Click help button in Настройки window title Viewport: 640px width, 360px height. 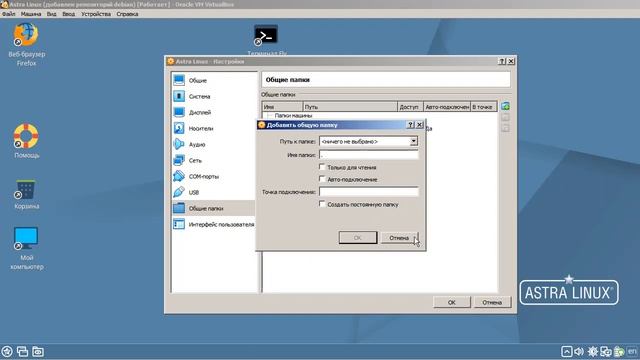502,61
